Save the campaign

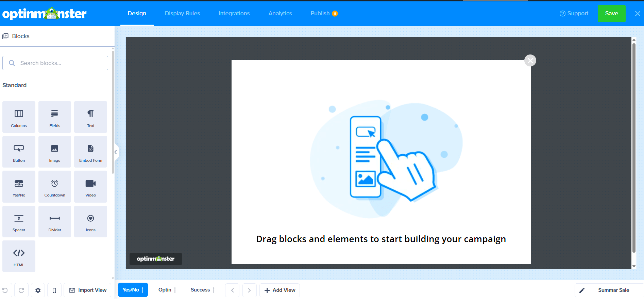pyautogui.click(x=611, y=14)
